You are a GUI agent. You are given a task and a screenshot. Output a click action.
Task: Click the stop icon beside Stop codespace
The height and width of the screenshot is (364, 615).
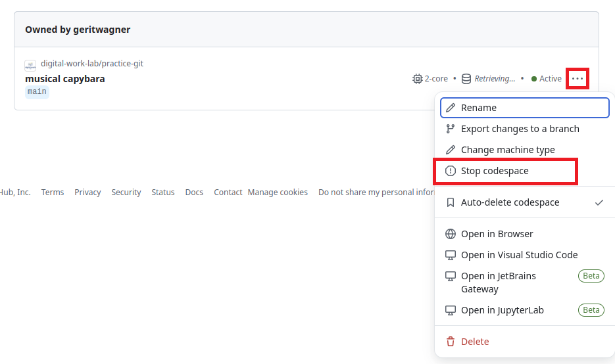click(451, 171)
